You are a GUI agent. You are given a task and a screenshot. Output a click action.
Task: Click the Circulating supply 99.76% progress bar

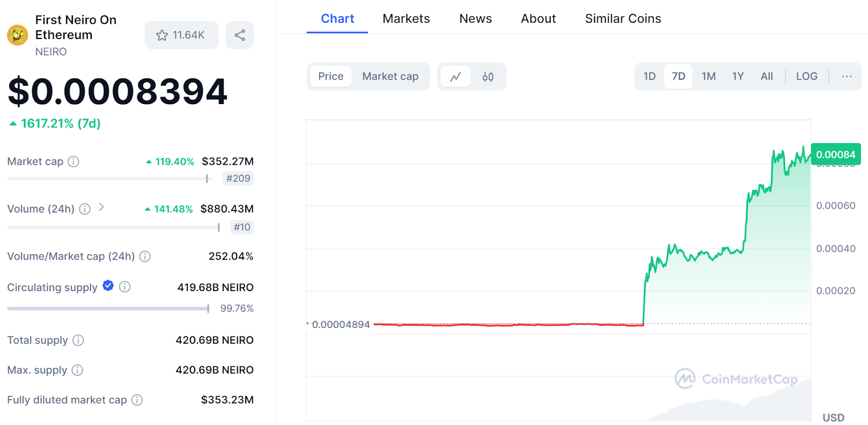pos(108,308)
